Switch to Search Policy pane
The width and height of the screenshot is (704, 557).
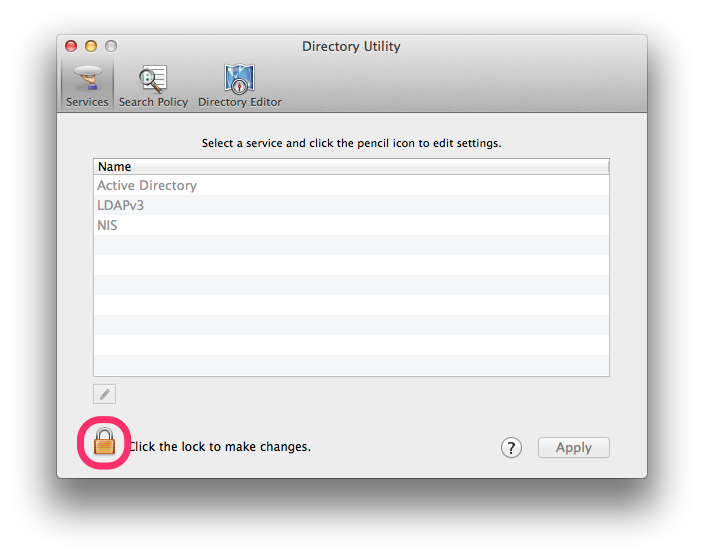[153, 85]
